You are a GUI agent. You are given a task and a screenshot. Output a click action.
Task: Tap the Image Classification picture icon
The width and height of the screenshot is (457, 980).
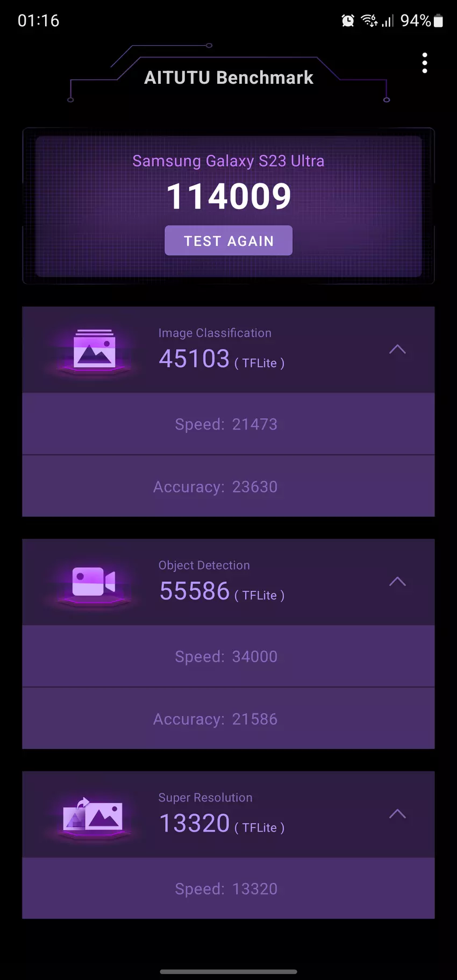(x=95, y=350)
